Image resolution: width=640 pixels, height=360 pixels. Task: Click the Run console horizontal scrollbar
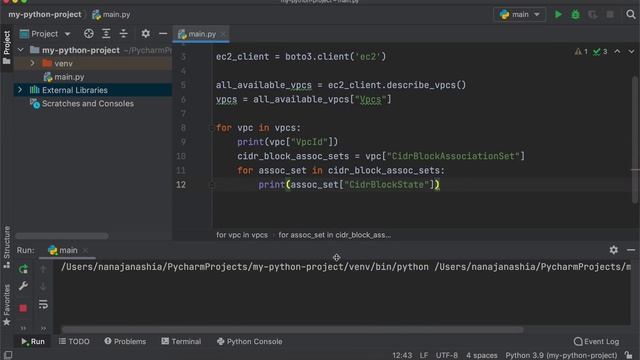(292, 329)
